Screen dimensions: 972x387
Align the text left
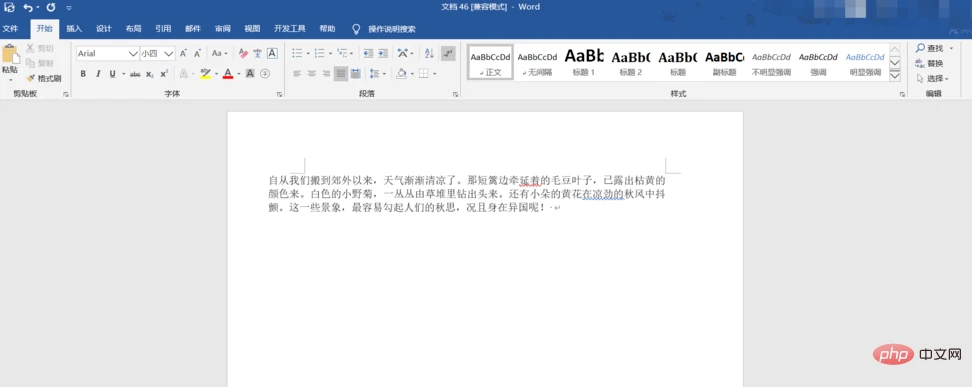(298, 74)
